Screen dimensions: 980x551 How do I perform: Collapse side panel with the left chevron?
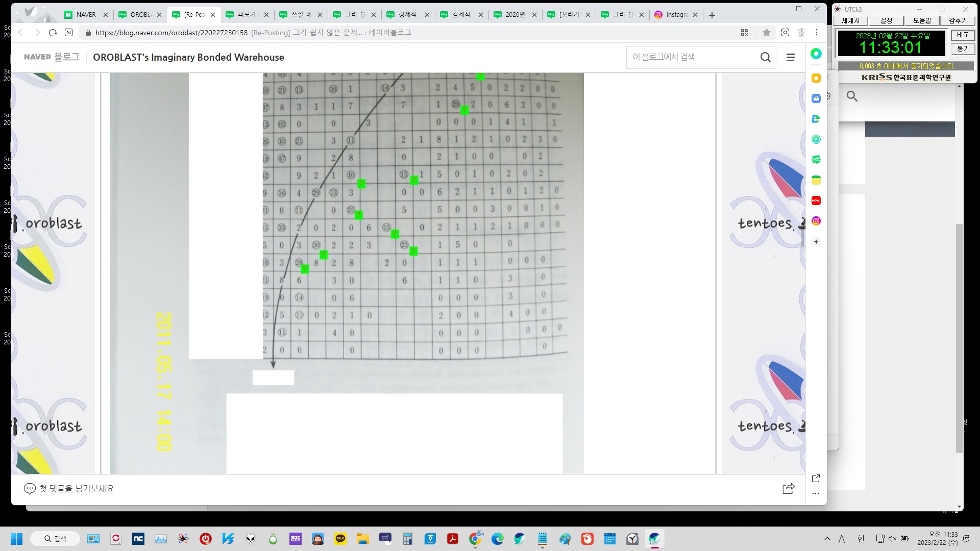click(828, 77)
